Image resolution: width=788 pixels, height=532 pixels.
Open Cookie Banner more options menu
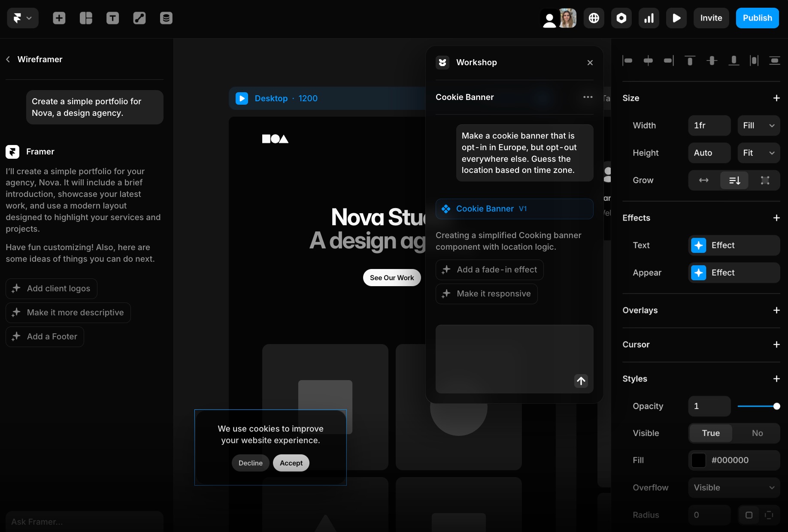click(x=588, y=97)
